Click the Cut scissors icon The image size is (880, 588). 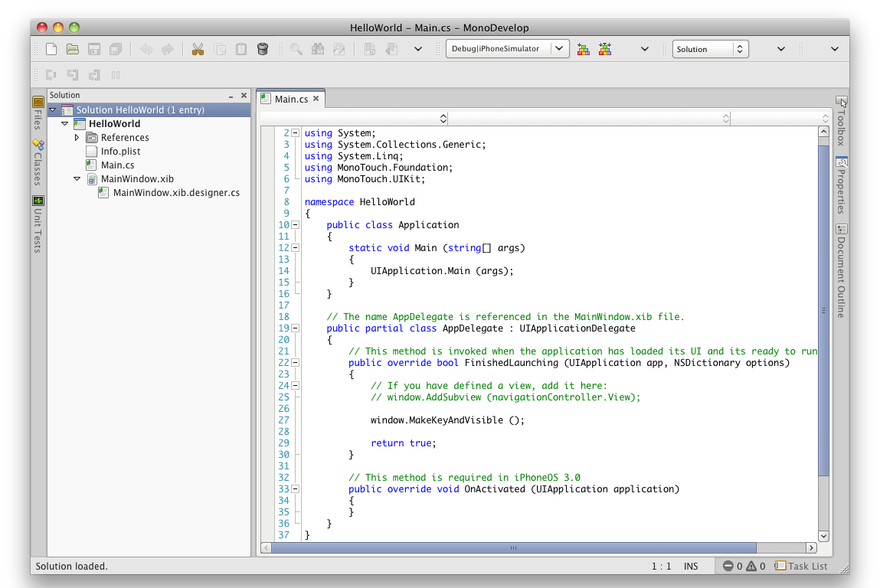[x=198, y=49]
